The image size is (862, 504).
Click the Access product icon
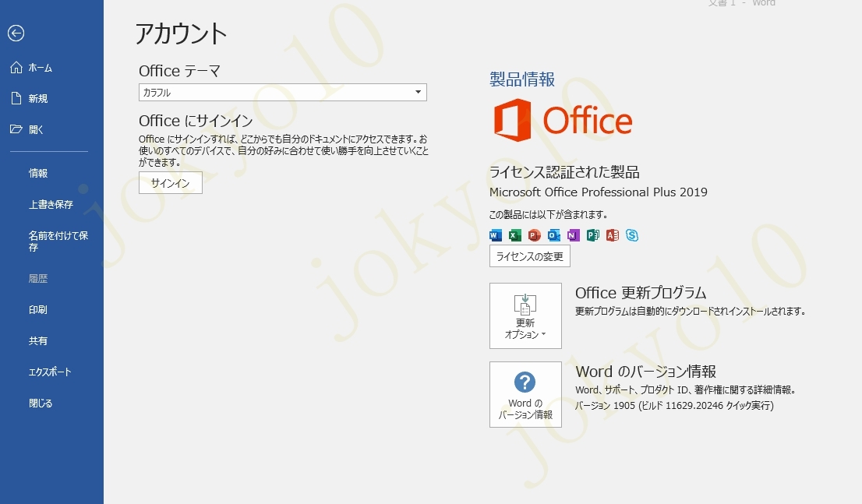click(x=613, y=235)
